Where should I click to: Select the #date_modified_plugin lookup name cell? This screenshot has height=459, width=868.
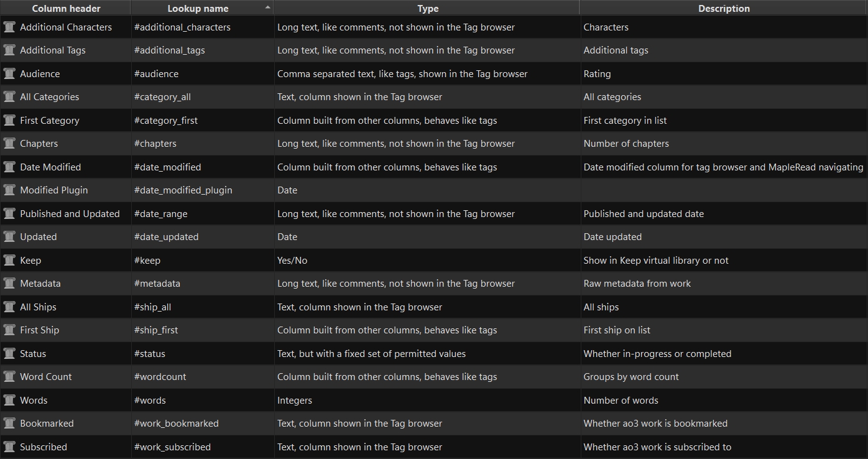(x=183, y=190)
